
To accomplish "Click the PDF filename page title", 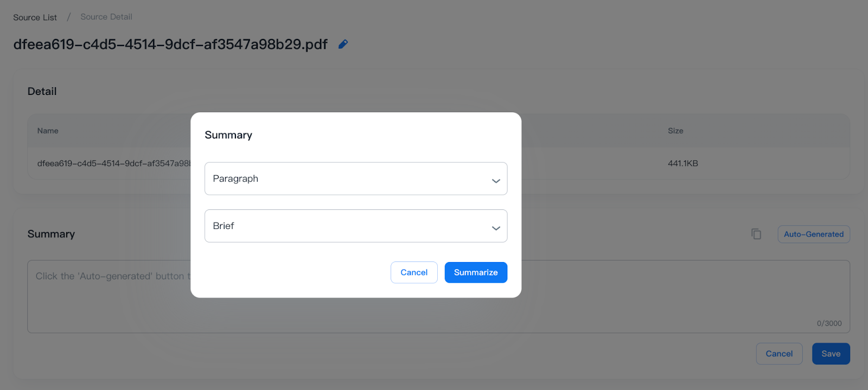I will pos(170,44).
